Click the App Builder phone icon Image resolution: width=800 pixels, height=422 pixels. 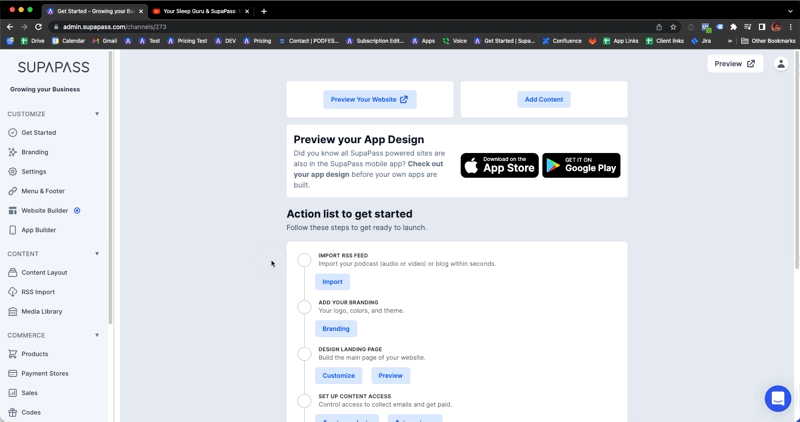(13, 230)
